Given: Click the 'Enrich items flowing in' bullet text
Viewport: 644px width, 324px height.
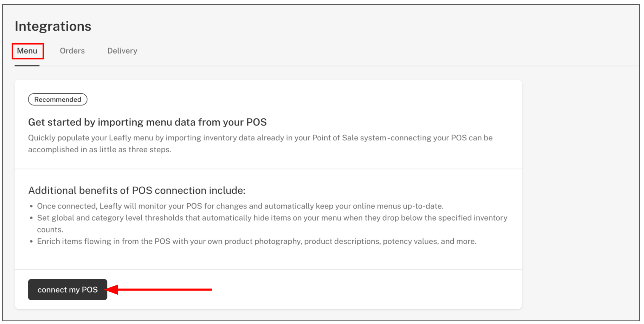Looking at the screenshot, I should tap(256, 241).
